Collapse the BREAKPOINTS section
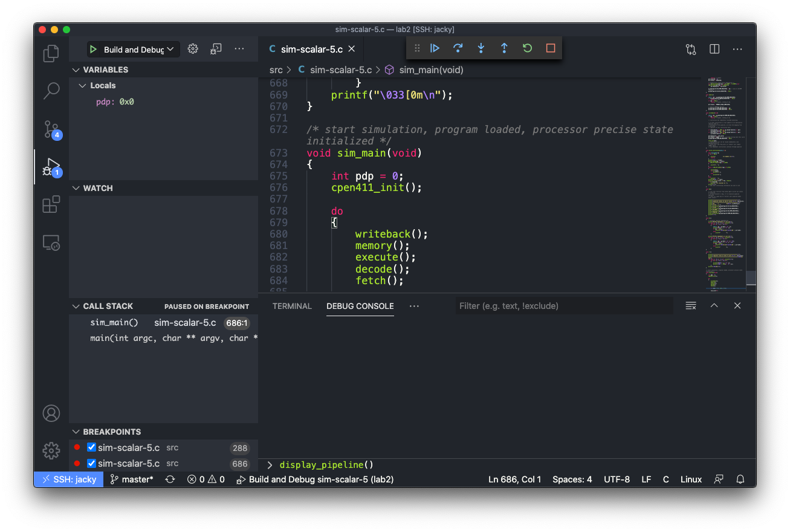This screenshot has height=532, width=790. coord(76,432)
